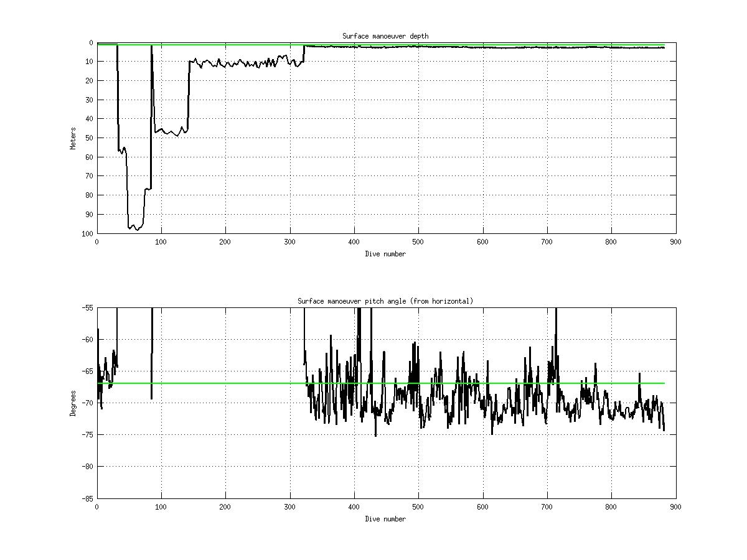This screenshot has width=747, height=560.
Task: Click "Dive number" label under the depth plot
Action: 385,254
